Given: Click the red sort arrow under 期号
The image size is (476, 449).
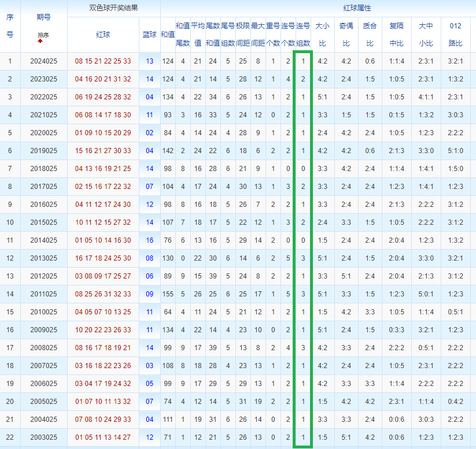Looking at the screenshot, I should [x=40, y=41].
